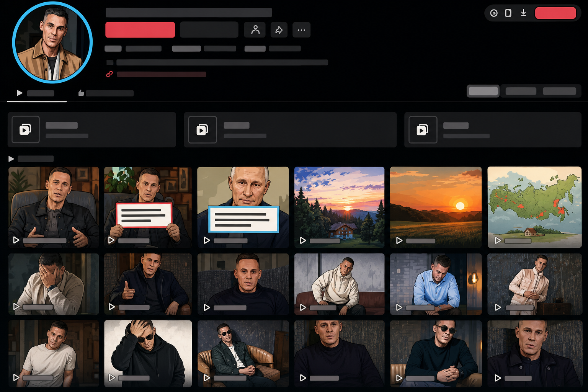Select the highlighted first sort option

coord(483,91)
